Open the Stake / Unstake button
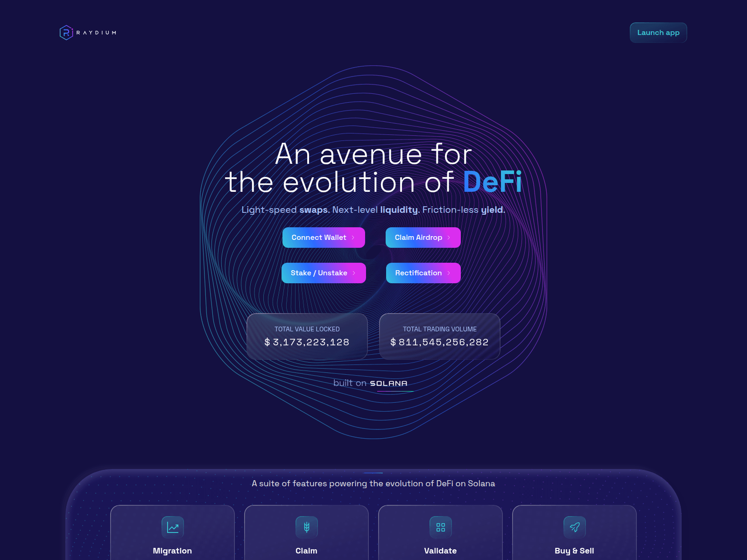This screenshot has height=560, width=747. click(324, 273)
